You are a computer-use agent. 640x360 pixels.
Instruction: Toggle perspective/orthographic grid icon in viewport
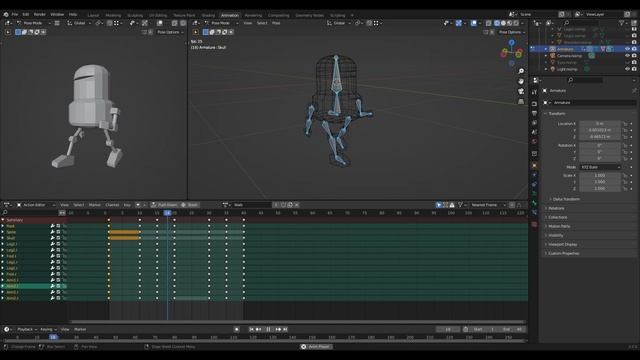point(521,101)
